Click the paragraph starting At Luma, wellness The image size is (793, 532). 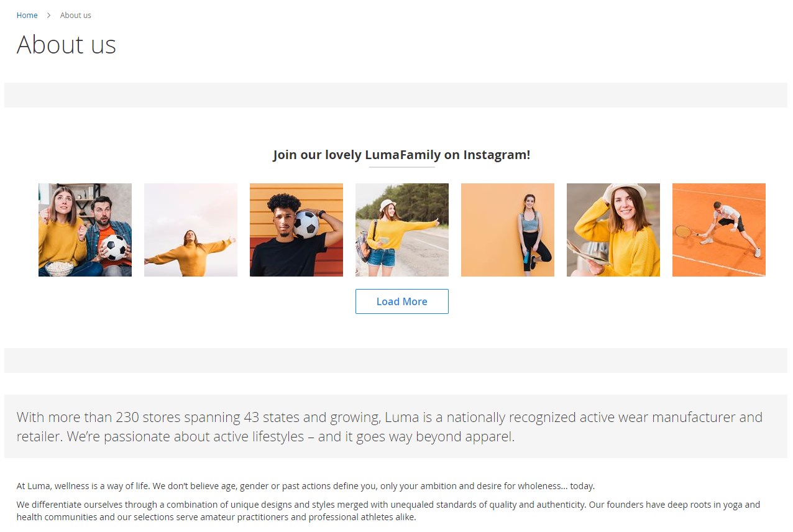pyautogui.click(x=306, y=486)
